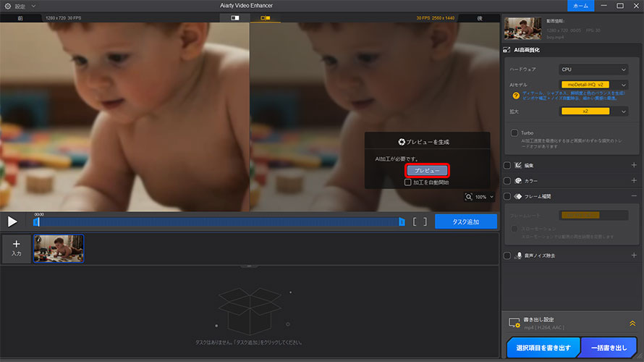644x362 pixels.
Task: Click the zoom magnifier icon in preview
Action: [470, 197]
